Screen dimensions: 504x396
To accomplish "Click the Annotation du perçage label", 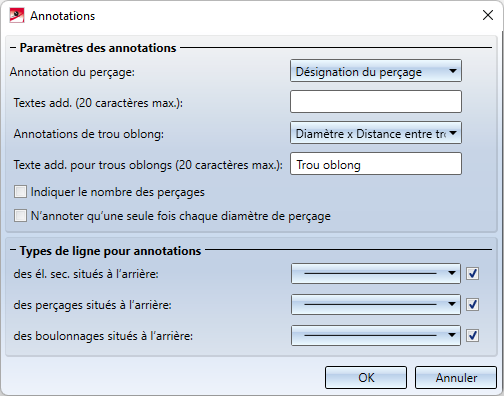I will click(x=72, y=72).
